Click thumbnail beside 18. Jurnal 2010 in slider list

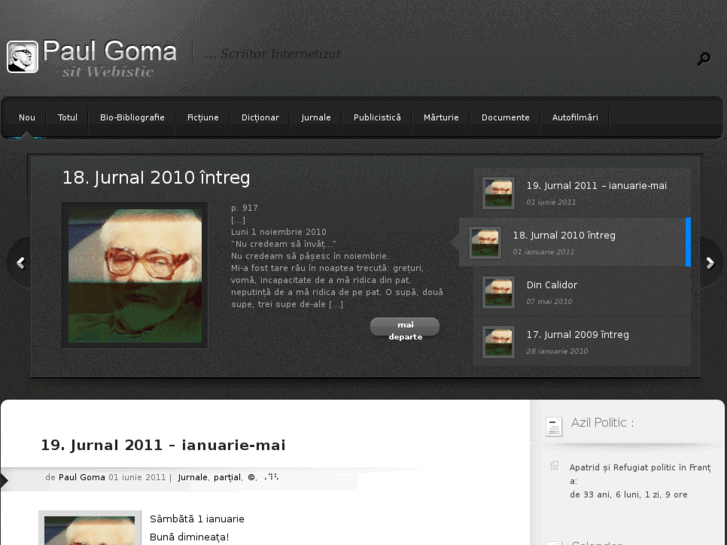pyautogui.click(x=485, y=243)
